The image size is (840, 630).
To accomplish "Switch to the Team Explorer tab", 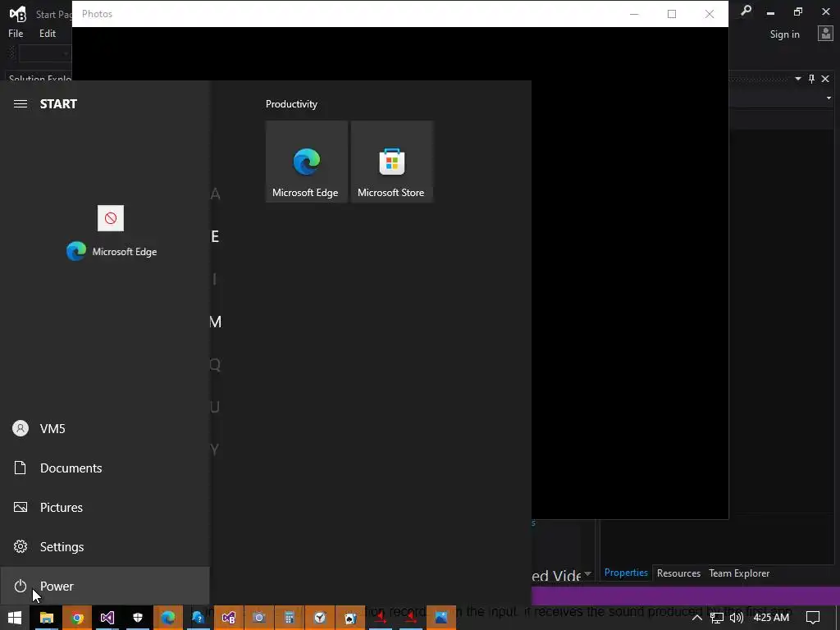I will (x=739, y=573).
